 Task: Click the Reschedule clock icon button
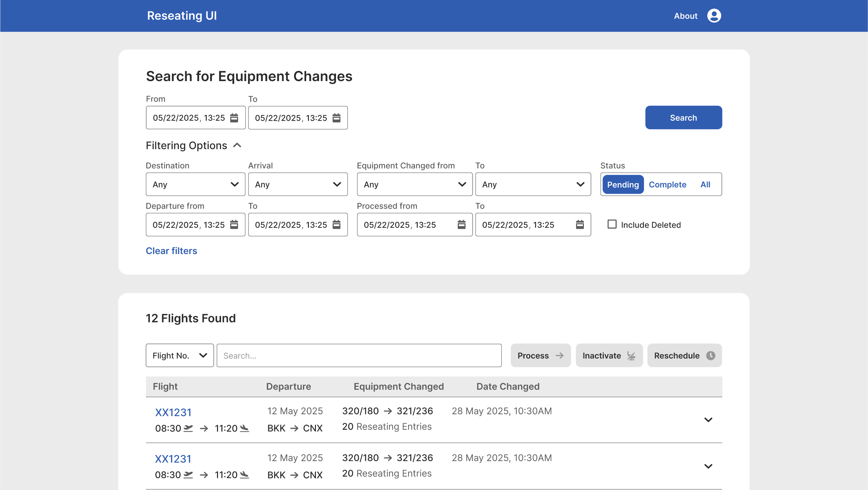pos(684,355)
